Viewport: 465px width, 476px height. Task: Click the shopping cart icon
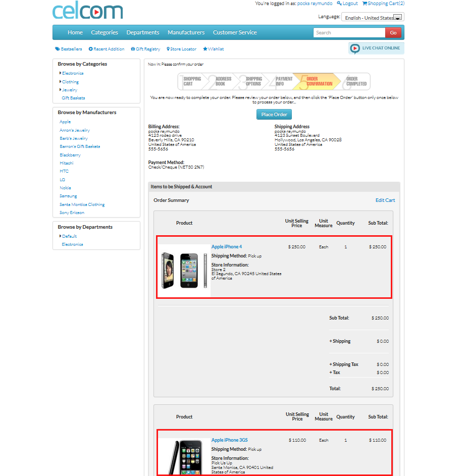pyautogui.click(x=365, y=4)
